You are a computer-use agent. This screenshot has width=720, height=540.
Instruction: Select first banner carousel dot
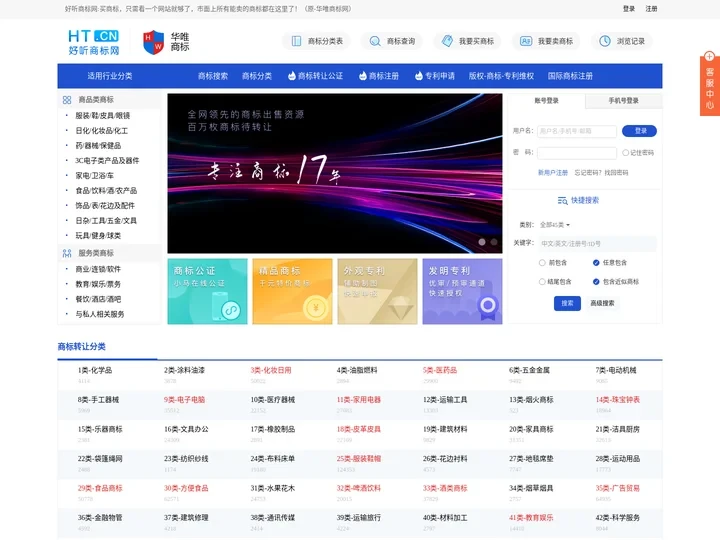[482, 242]
